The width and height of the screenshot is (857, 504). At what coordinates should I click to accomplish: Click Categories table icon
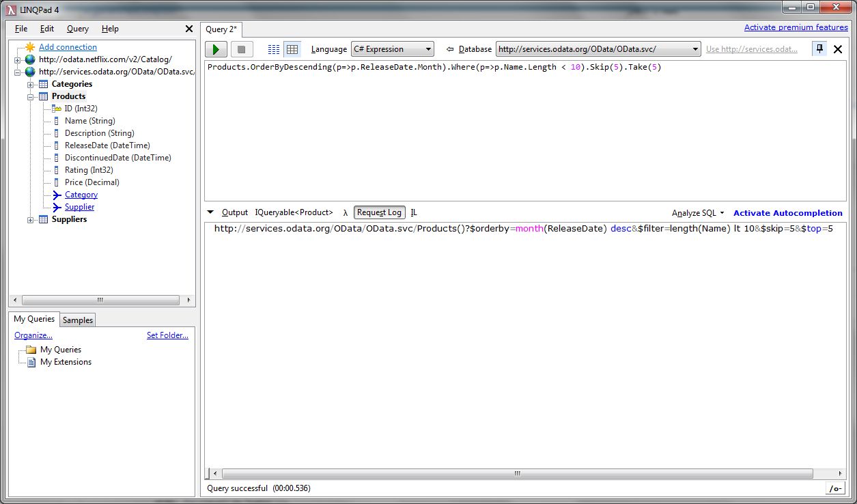pyautogui.click(x=43, y=84)
